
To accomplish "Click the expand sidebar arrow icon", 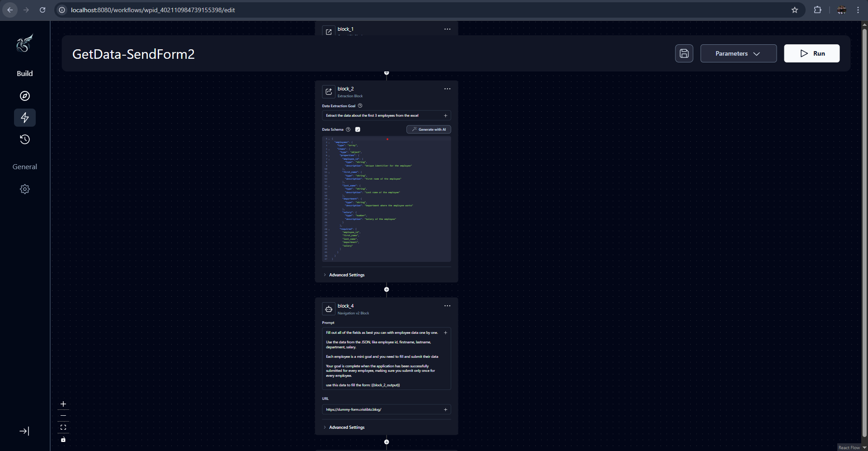I will coord(24,431).
